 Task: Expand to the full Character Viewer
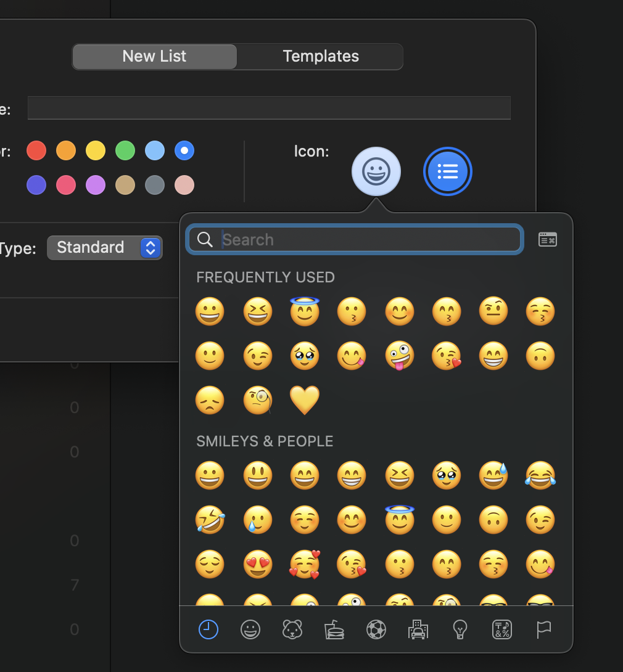pos(547,240)
